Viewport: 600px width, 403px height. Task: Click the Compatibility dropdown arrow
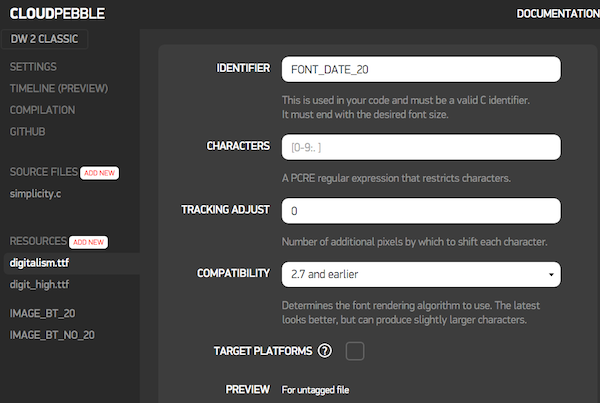550,275
